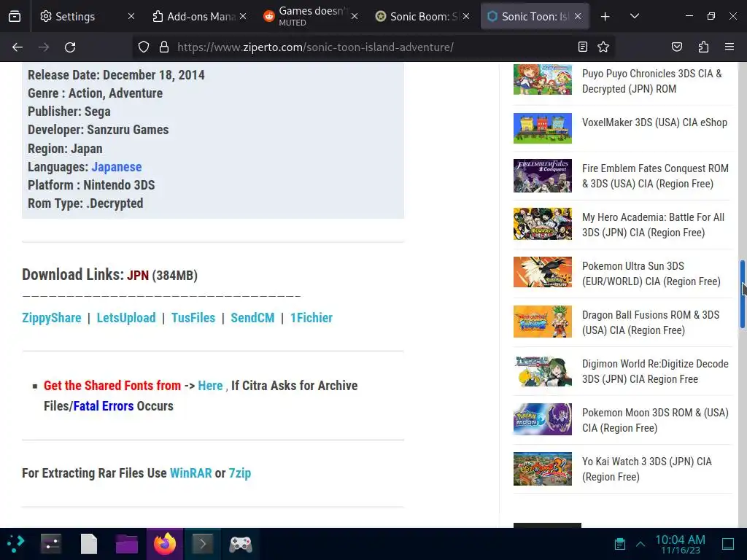Open Dragon Ball Fusions thumbnail
Screen dimensions: 747x560
(x=543, y=322)
